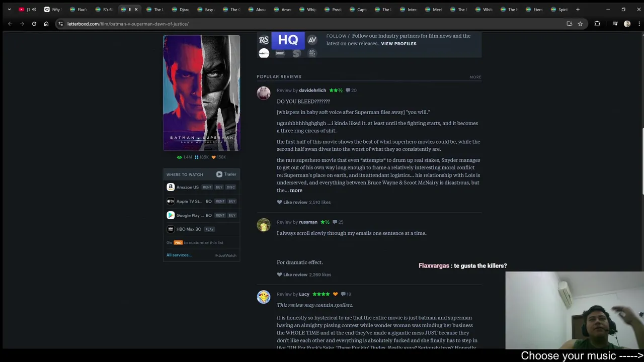
Task: Open the Google Play service icon
Action: click(171, 215)
